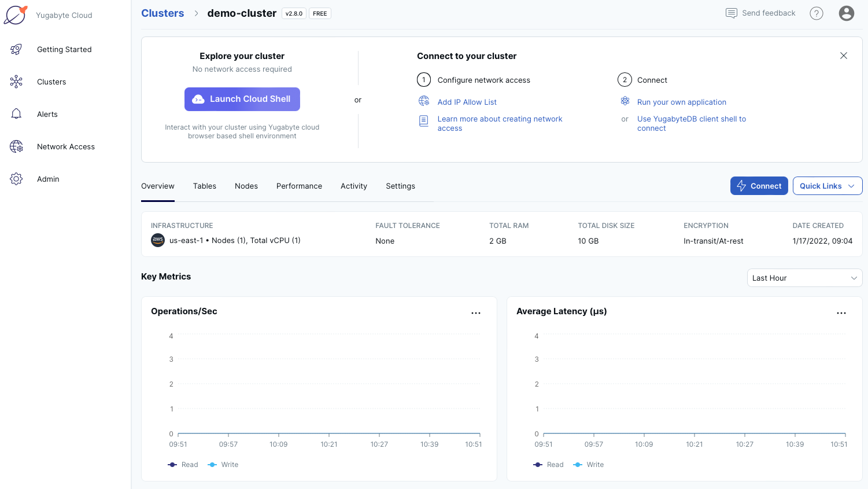
Task: Click the Launch Cloud Shell button
Action: [242, 99]
